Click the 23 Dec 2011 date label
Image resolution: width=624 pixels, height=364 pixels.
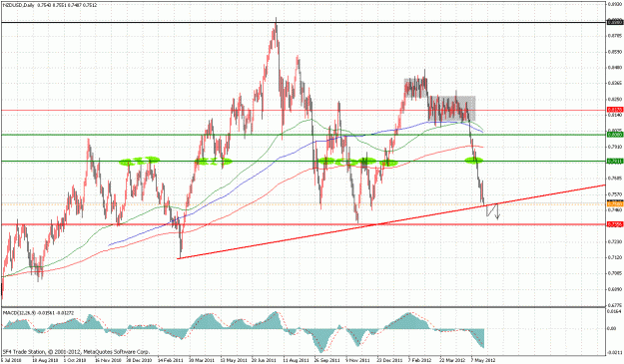click(x=389, y=360)
